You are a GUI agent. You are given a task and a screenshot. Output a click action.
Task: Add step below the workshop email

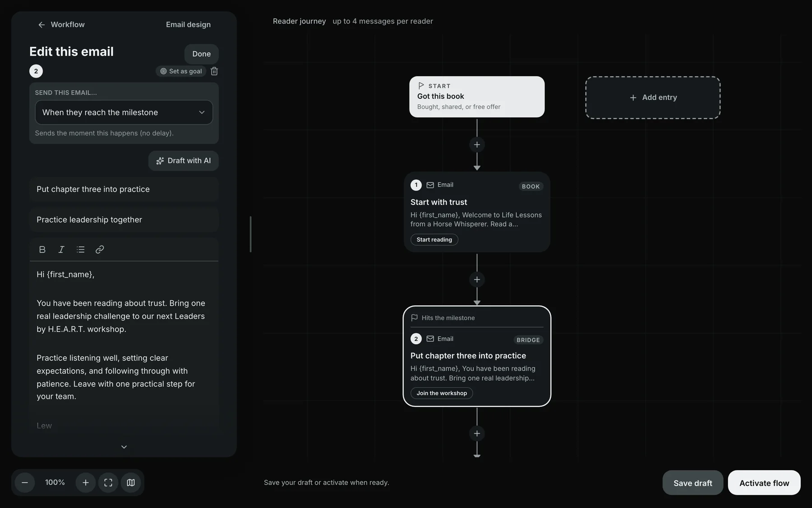point(477,433)
